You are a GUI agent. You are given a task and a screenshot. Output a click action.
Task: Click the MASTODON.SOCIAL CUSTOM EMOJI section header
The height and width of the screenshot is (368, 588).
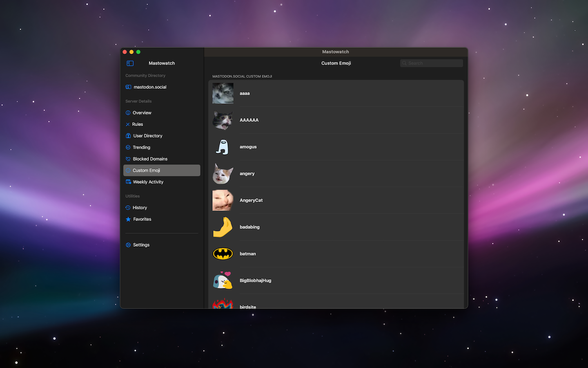click(x=242, y=76)
